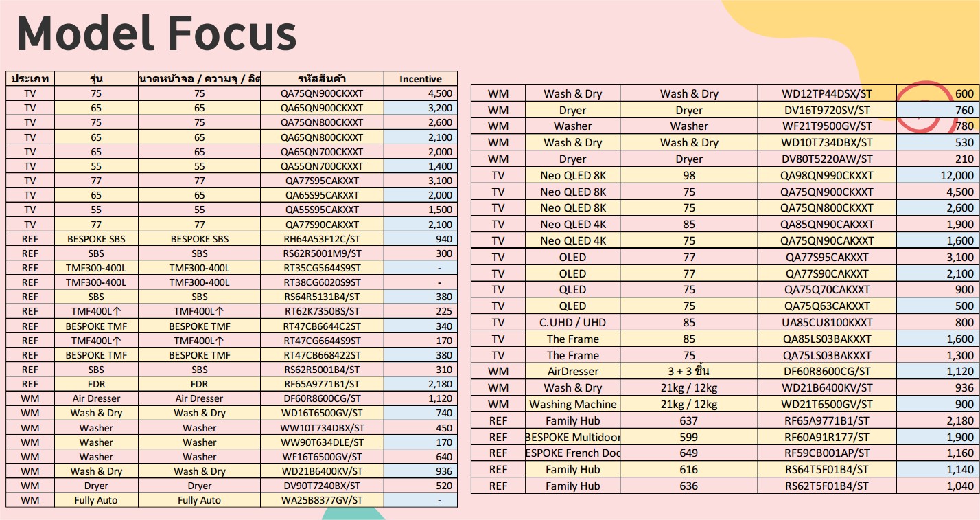Click product code WA25B8377GV/ST
Viewport: 980px width, 520px height.
(x=321, y=500)
